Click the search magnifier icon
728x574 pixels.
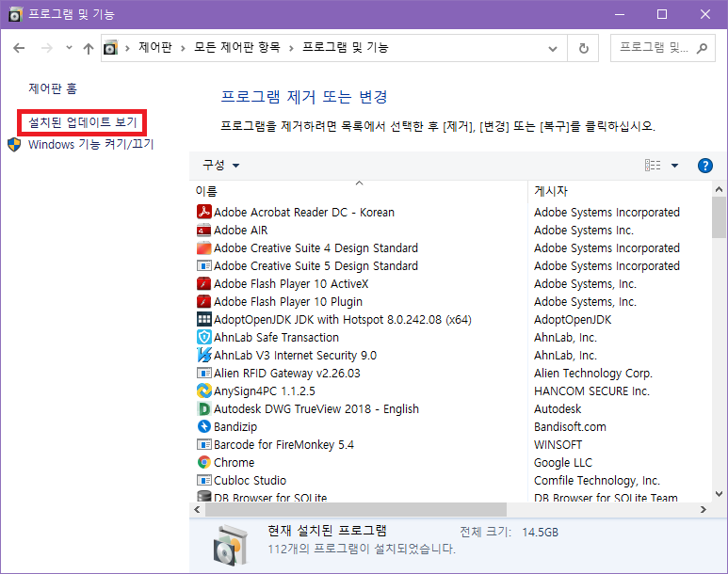[702, 48]
